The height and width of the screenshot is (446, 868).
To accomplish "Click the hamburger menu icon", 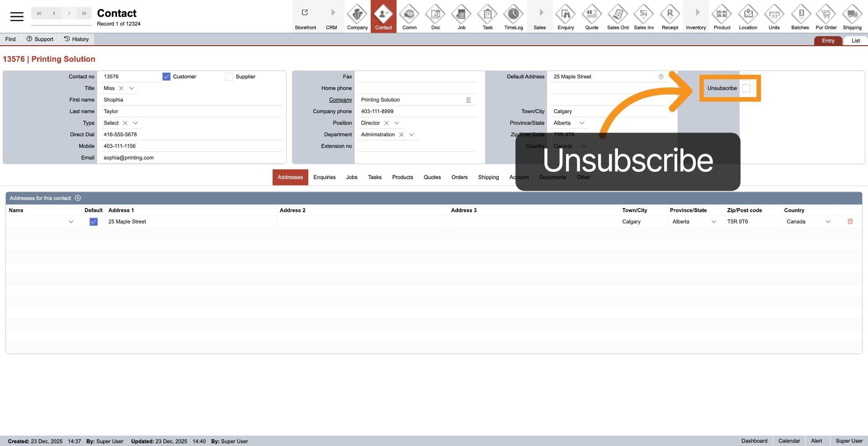I will click(17, 17).
